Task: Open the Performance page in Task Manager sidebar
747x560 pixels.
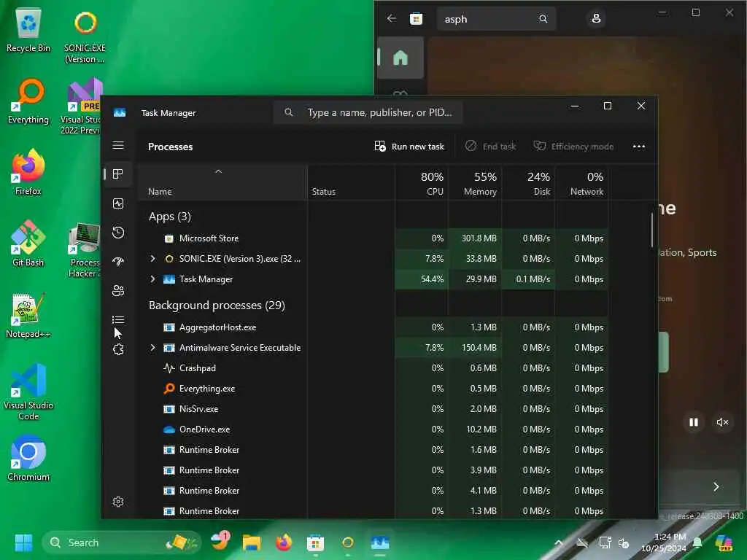Action: point(118,203)
